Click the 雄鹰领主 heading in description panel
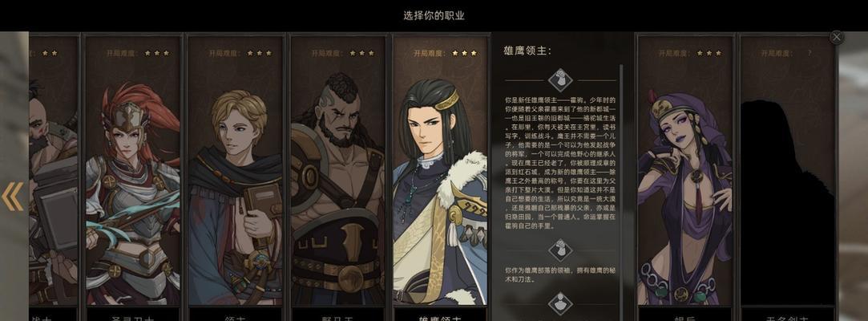Viewport: 868px width, 321px height. (x=527, y=51)
